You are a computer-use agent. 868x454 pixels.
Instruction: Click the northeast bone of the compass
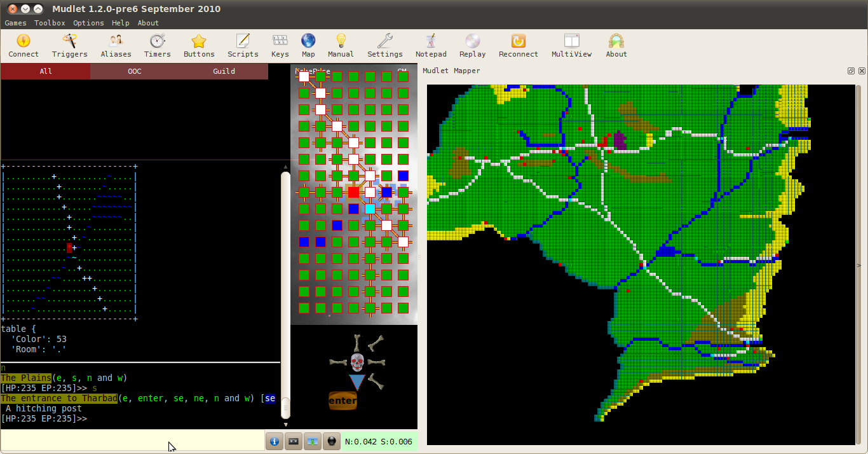(x=376, y=343)
